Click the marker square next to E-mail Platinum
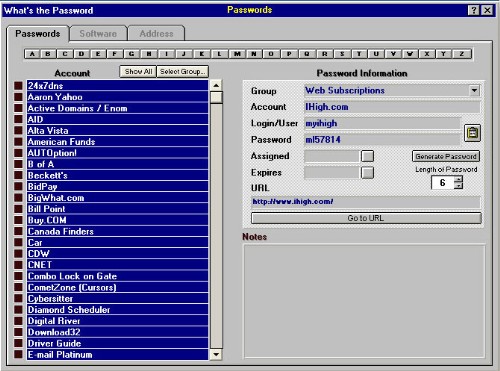The image size is (500, 371). click(18, 354)
